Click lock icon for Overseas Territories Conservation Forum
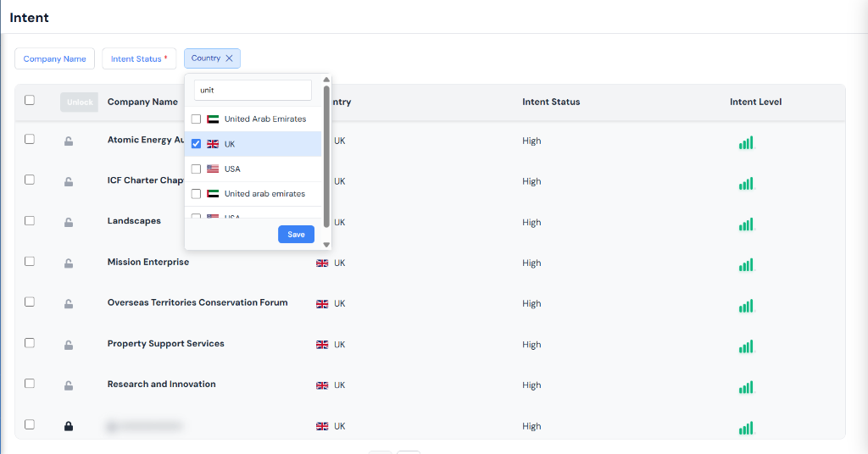The image size is (868, 454). pyautogui.click(x=69, y=303)
